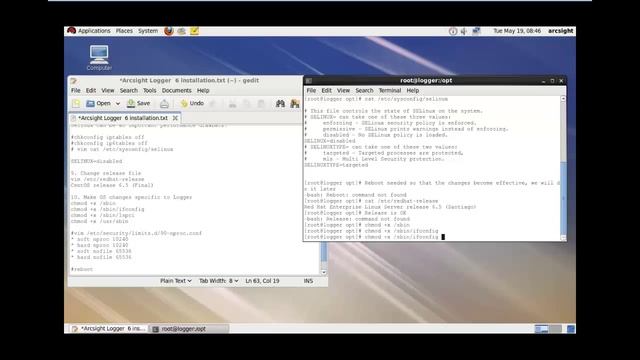640x360 pixels.
Task: Click the Cut scissors icon in gedit
Action: [232, 104]
